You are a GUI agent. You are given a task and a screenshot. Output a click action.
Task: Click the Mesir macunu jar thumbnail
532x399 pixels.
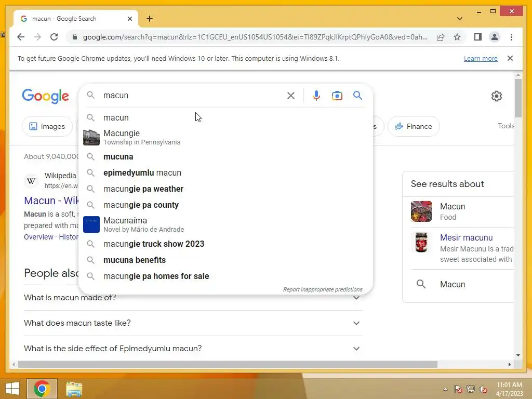[421, 242]
